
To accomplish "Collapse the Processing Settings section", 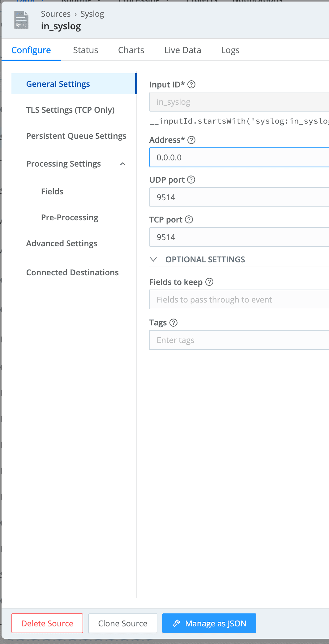I will point(123,164).
